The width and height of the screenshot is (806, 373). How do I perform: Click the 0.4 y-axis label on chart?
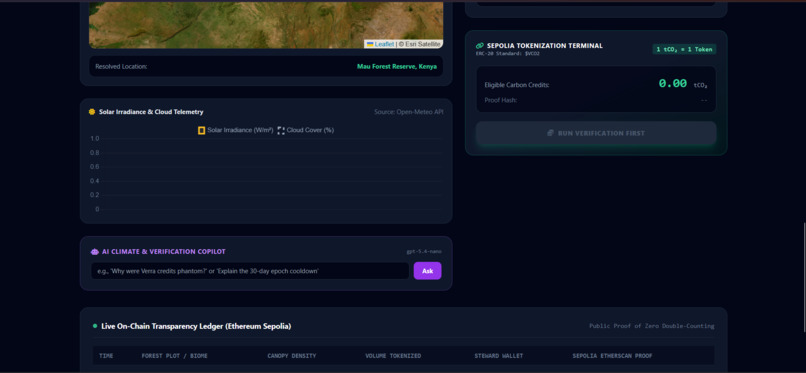coord(95,181)
